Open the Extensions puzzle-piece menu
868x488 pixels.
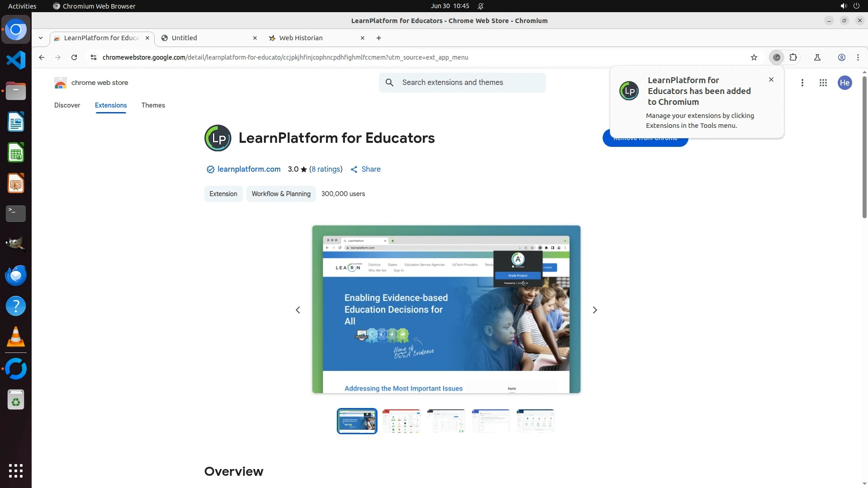pyautogui.click(x=793, y=57)
